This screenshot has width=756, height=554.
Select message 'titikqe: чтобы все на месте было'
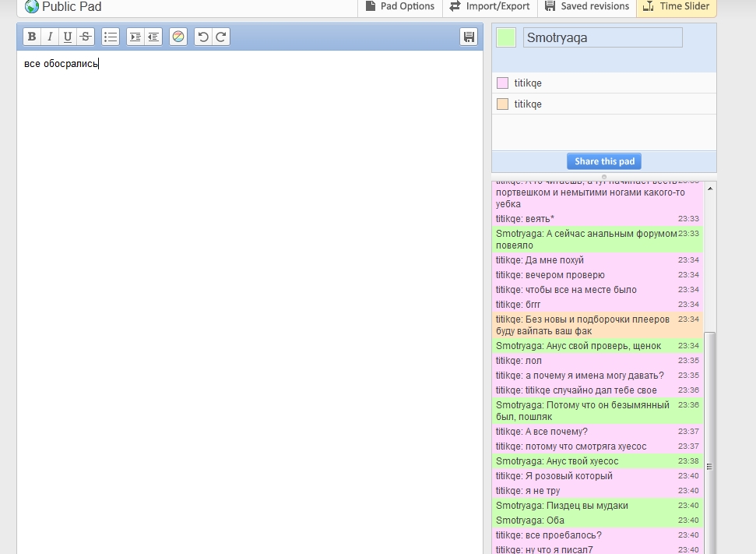(597, 290)
